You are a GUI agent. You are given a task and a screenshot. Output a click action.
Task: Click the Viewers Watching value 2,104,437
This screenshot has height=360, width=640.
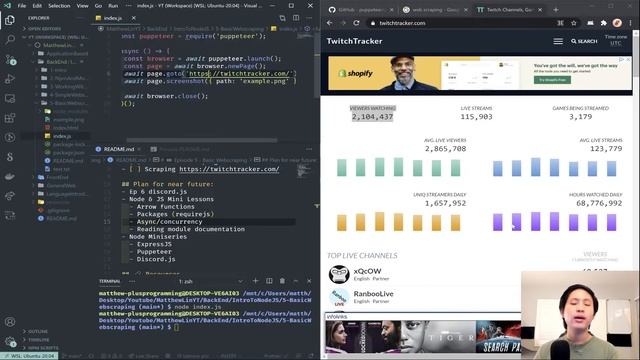(x=372, y=117)
